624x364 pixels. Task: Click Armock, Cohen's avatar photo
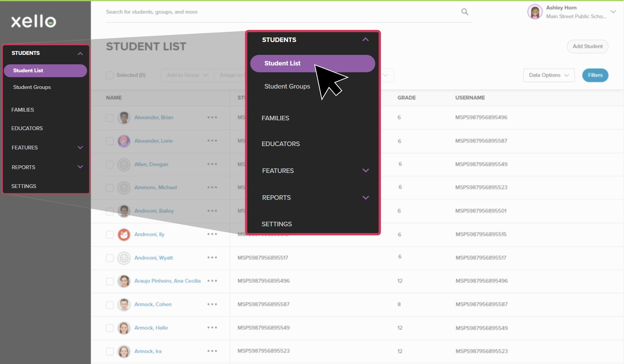click(124, 305)
